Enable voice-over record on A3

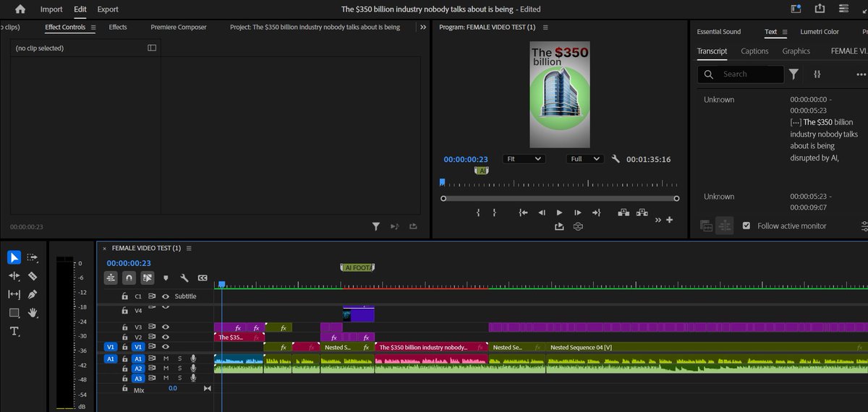(193, 378)
